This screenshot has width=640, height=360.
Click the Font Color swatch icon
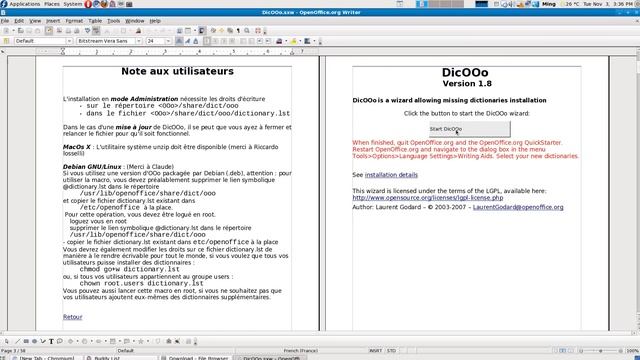pyautogui.click(x=279, y=41)
